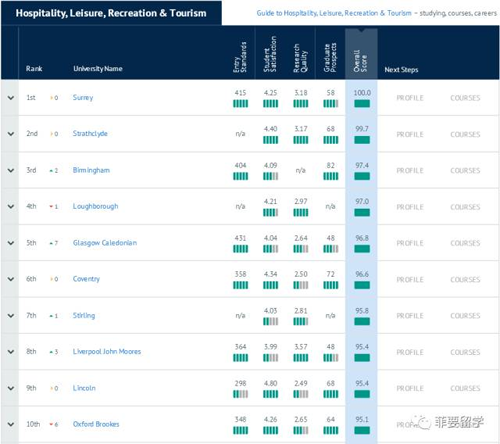Open the Coventry university link
The width and height of the screenshot is (500, 444).
(86, 279)
